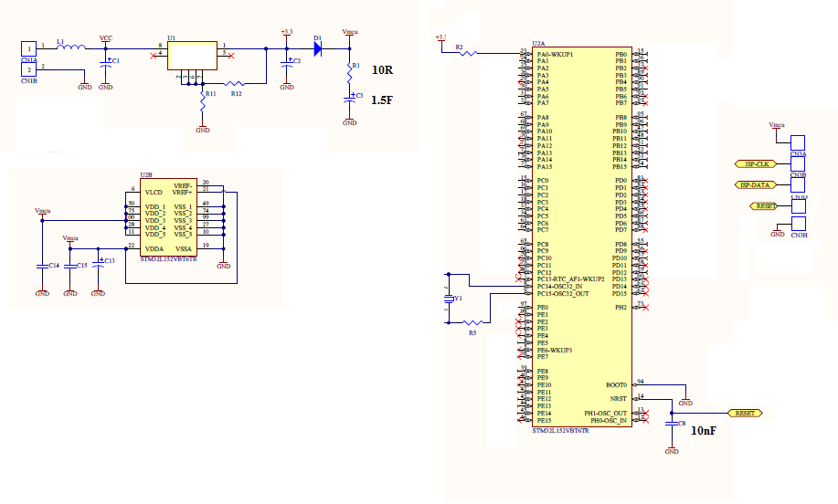
Task: Click the PE6-WKUP3 pin label
Action: point(554,351)
